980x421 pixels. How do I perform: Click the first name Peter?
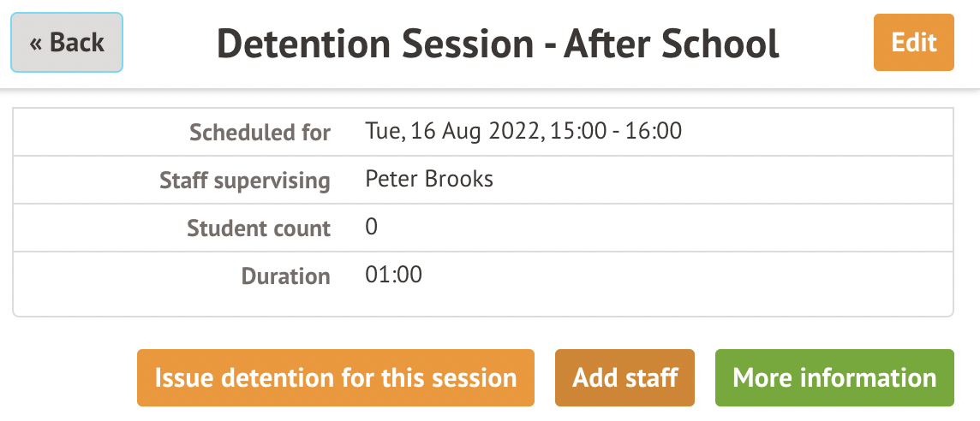click(391, 180)
